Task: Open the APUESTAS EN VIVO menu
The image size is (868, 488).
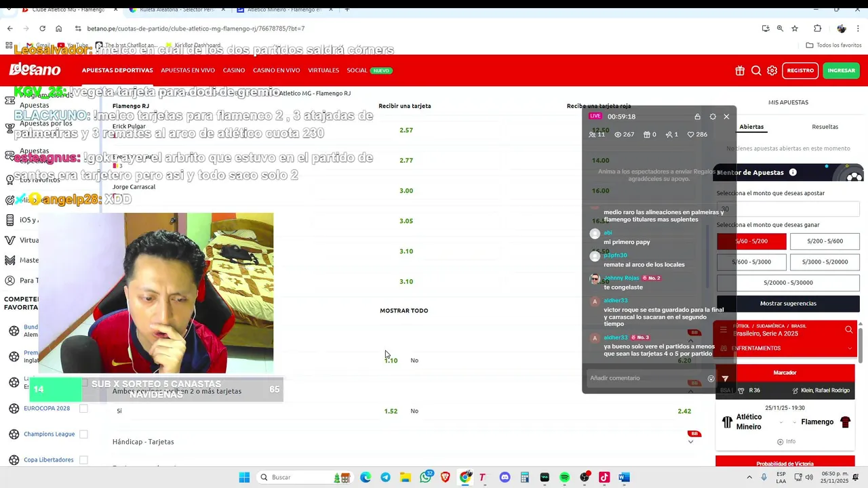Action: click(x=188, y=70)
